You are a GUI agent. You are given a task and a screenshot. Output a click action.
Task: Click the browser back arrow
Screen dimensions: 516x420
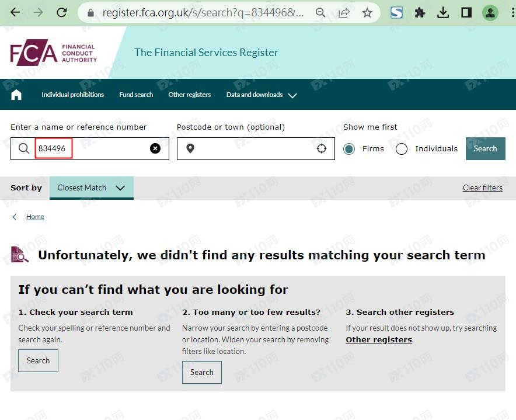pyautogui.click(x=15, y=12)
